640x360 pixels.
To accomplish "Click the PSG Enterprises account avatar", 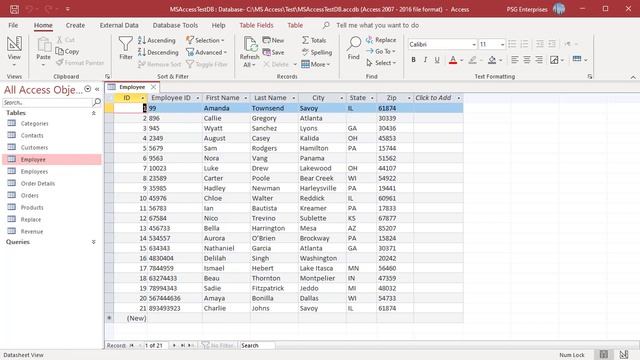I will click(x=559, y=9).
